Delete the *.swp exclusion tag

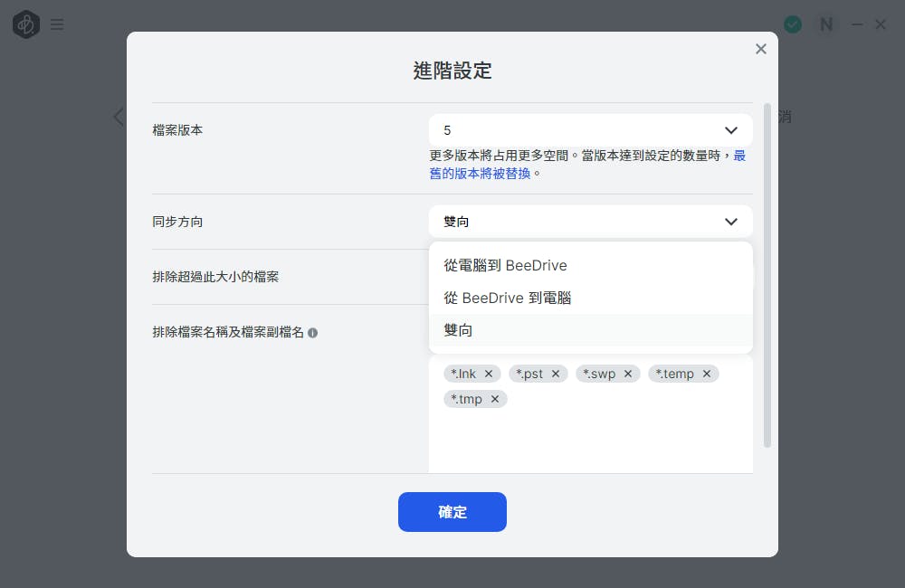[x=628, y=374]
